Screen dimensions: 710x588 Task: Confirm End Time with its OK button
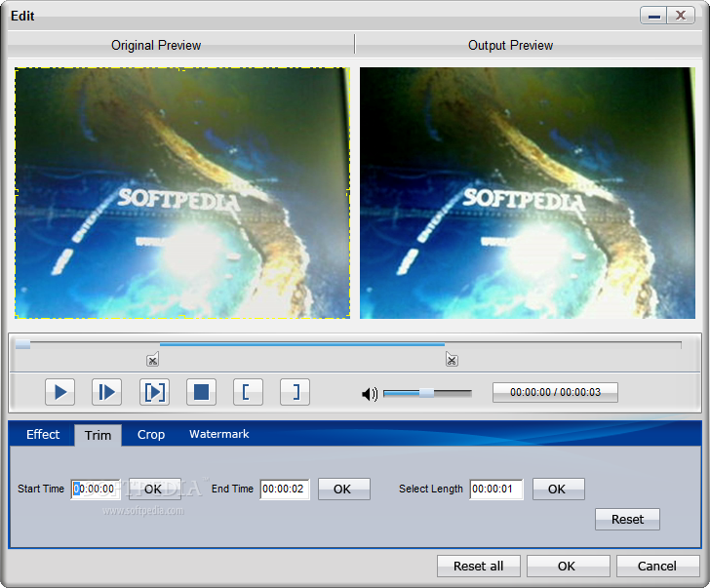pos(343,489)
